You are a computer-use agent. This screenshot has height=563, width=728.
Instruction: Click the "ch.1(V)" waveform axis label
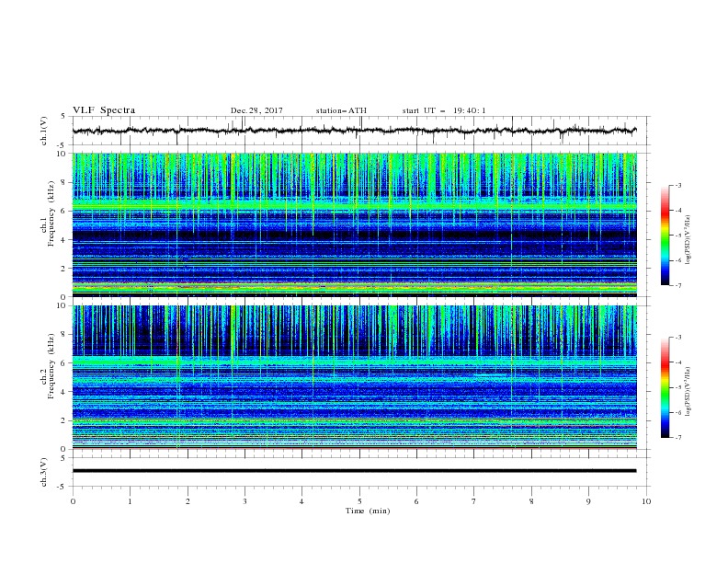coord(44,131)
